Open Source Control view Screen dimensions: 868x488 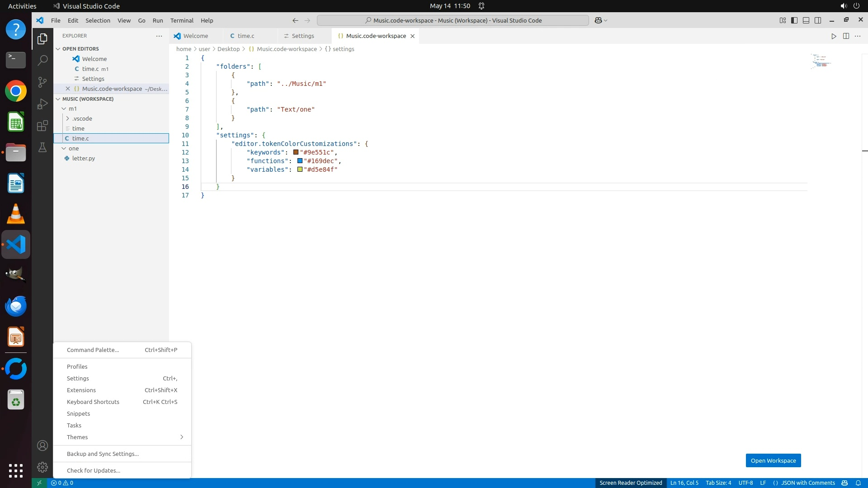pos(42,82)
